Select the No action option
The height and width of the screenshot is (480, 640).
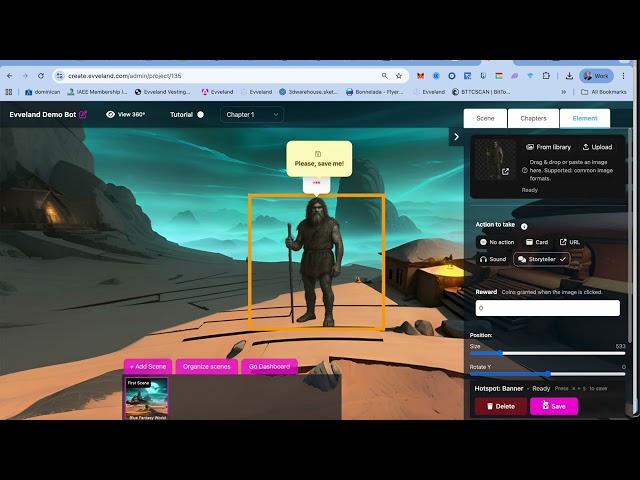(497, 242)
